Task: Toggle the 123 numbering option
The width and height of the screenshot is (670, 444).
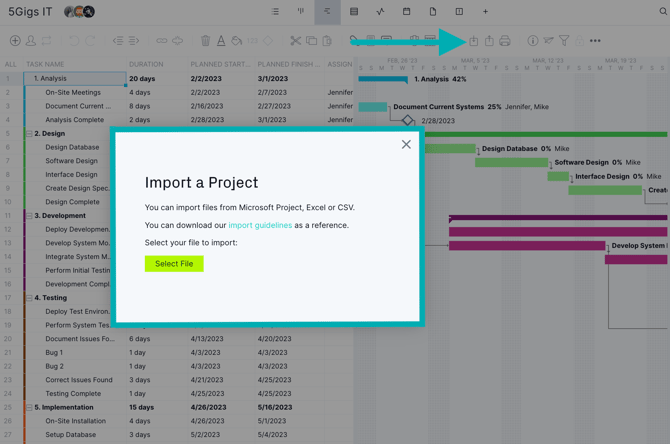Action: (x=253, y=41)
